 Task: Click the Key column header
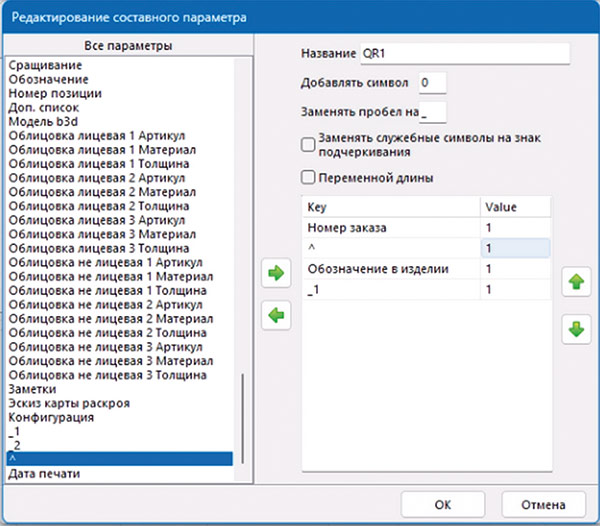390,206
